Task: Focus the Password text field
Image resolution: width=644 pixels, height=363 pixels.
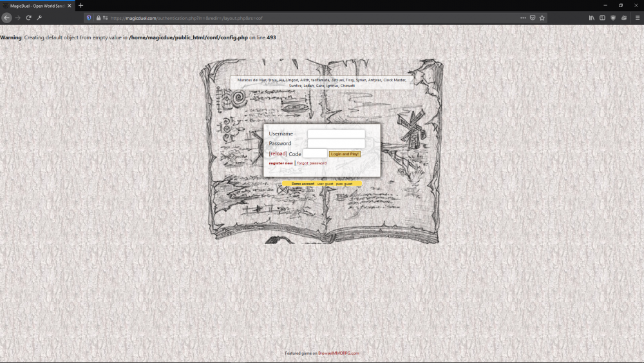Action: (x=336, y=144)
